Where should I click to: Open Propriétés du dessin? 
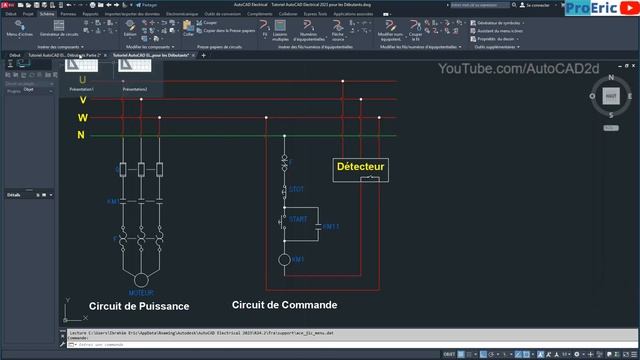pos(492,39)
